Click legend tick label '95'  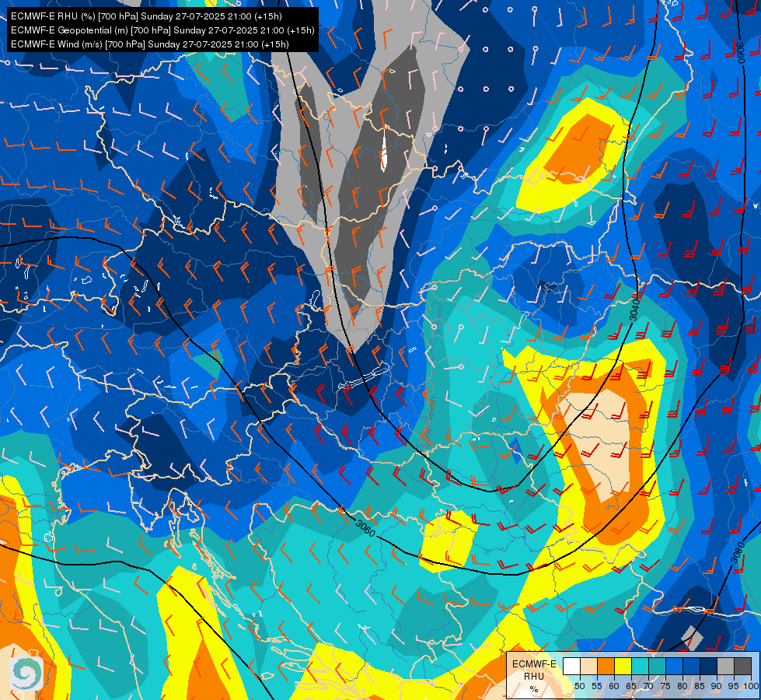coord(734,686)
